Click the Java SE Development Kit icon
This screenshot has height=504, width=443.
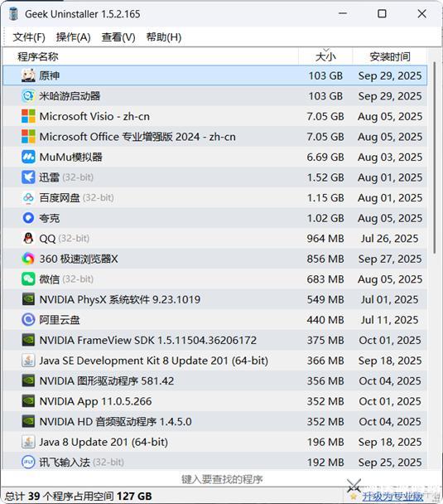(x=28, y=361)
